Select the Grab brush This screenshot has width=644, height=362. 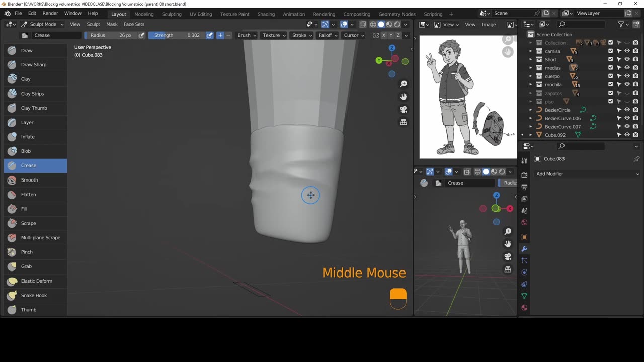pos(35,266)
